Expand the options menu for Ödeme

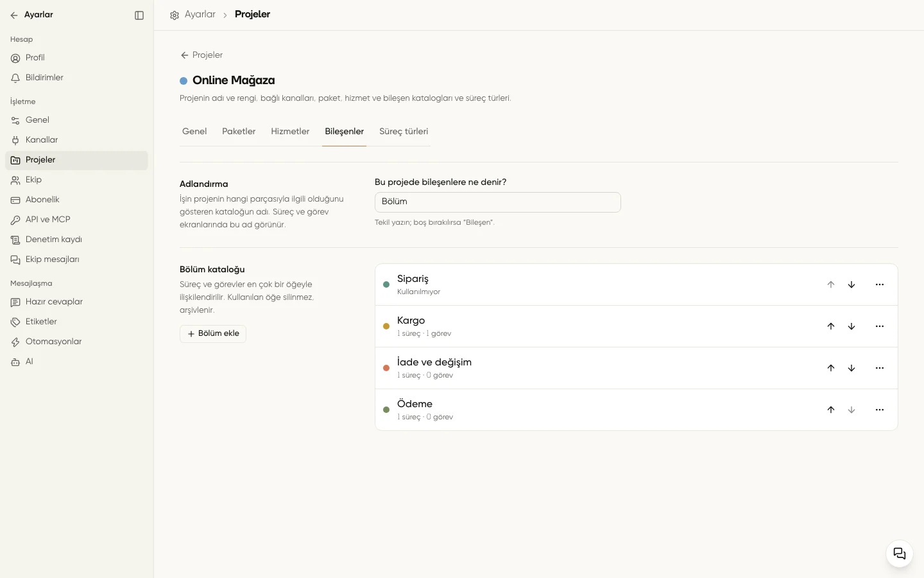coord(880,410)
